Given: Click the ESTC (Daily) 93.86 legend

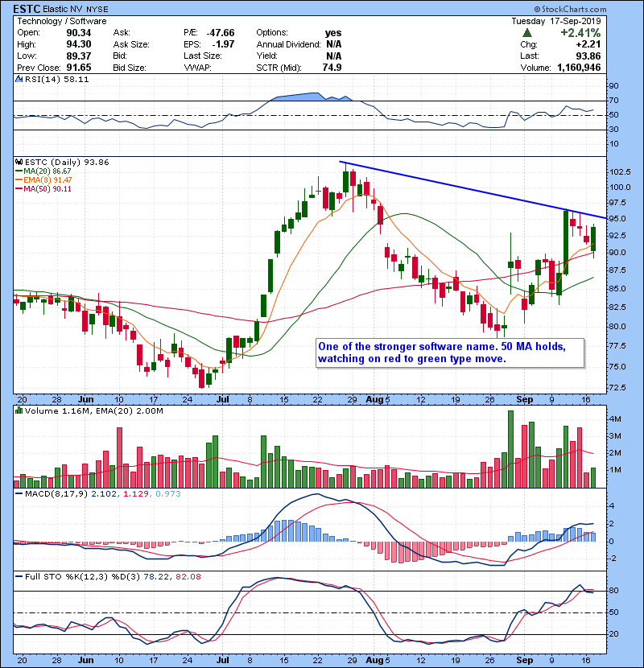Looking at the screenshot, I should click(67, 163).
